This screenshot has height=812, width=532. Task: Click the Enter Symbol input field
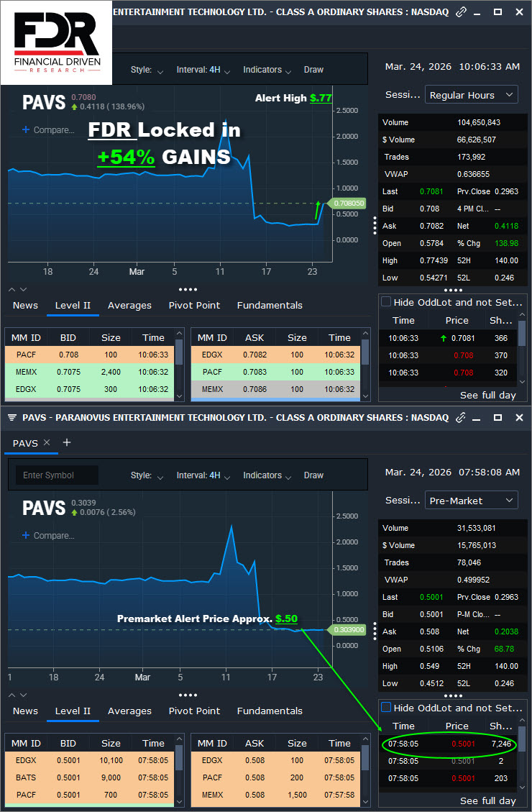57,475
